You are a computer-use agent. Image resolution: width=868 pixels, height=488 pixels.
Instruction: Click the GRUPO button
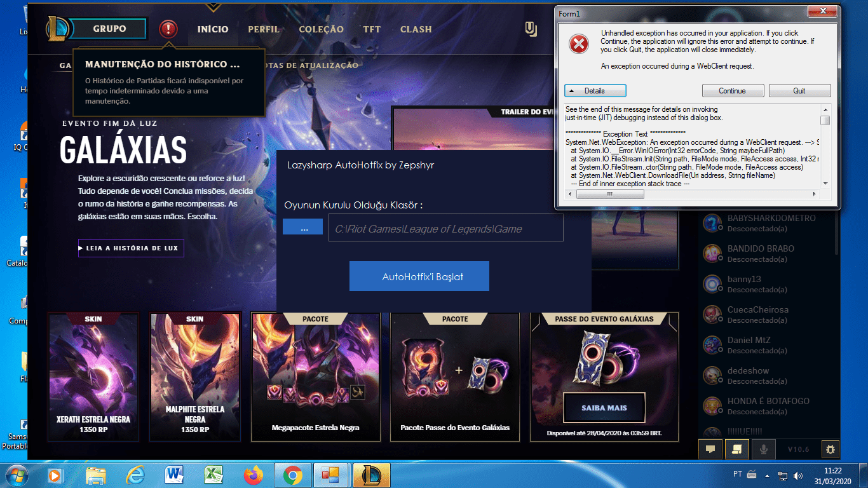(109, 29)
